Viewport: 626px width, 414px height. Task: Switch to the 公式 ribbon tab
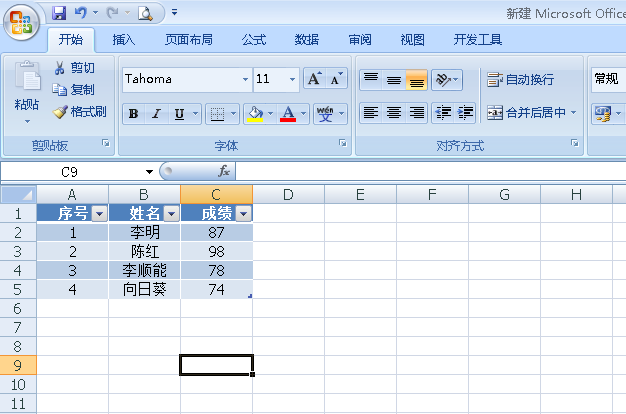254,40
